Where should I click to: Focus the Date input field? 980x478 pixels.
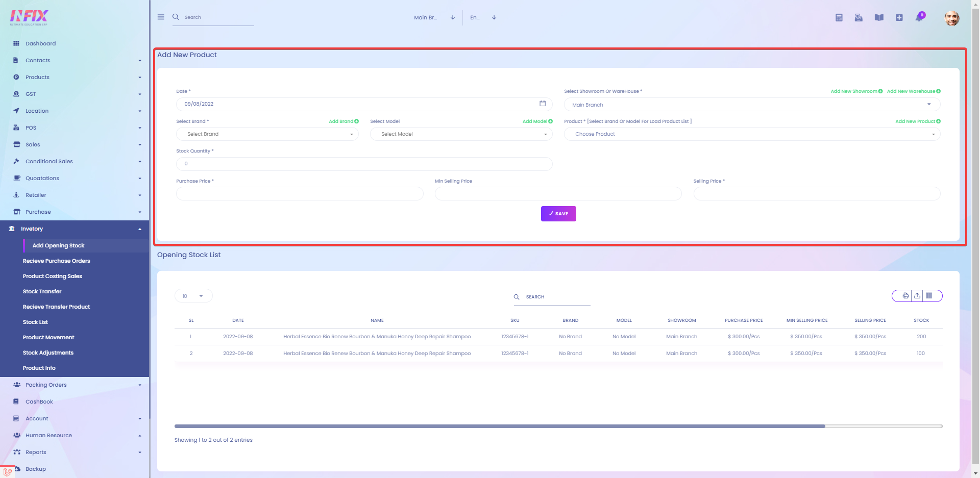tap(364, 104)
